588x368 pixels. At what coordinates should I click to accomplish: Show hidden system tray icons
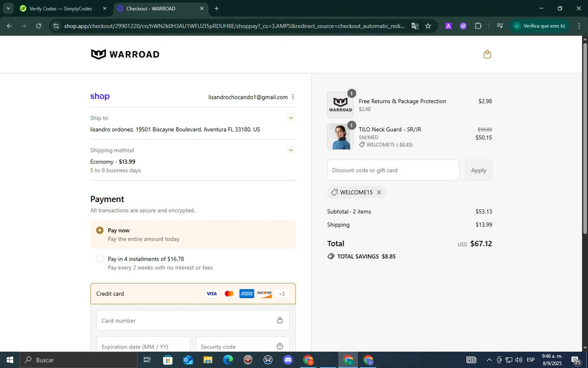489,360
